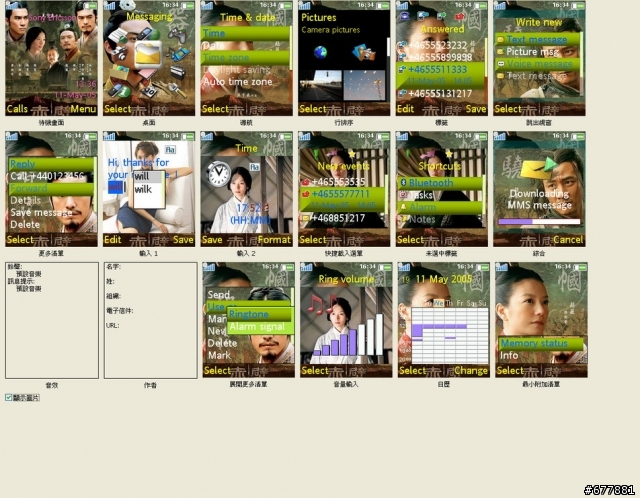Click the Select softkey in Pictures preview
The height and width of the screenshot is (498, 640).
[x=313, y=109]
